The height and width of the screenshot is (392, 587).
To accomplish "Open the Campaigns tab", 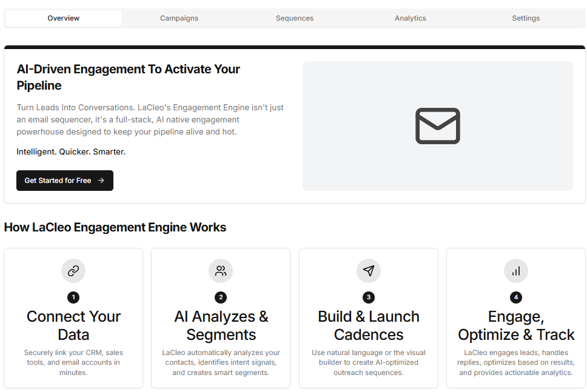I will pos(179,18).
